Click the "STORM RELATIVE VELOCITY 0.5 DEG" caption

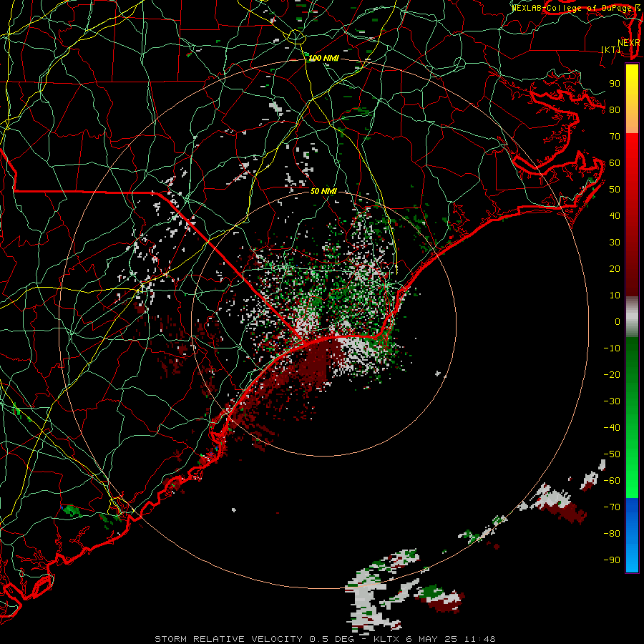tap(254, 639)
